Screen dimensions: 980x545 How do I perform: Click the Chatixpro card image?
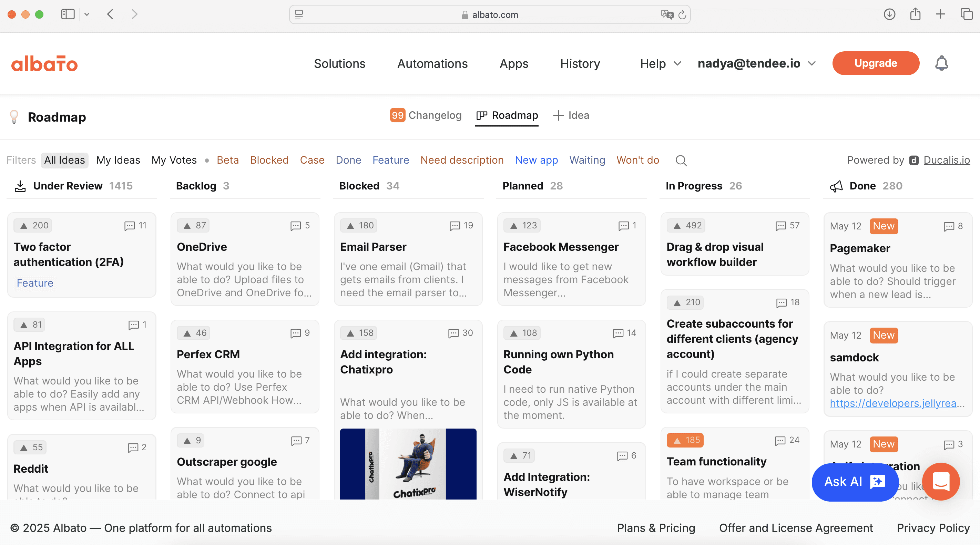[x=408, y=464]
